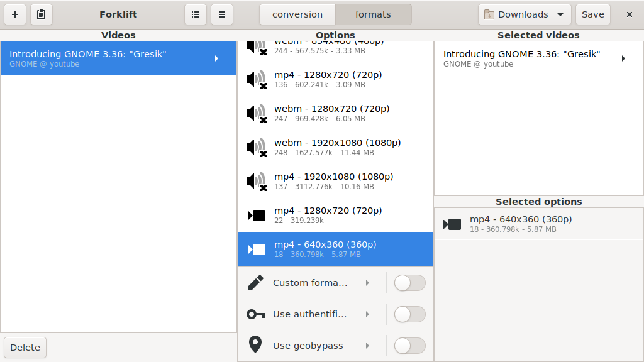This screenshot has width=644, height=362.
Task: Click muted speaker icon on mp4 137 row
Action: (257, 182)
